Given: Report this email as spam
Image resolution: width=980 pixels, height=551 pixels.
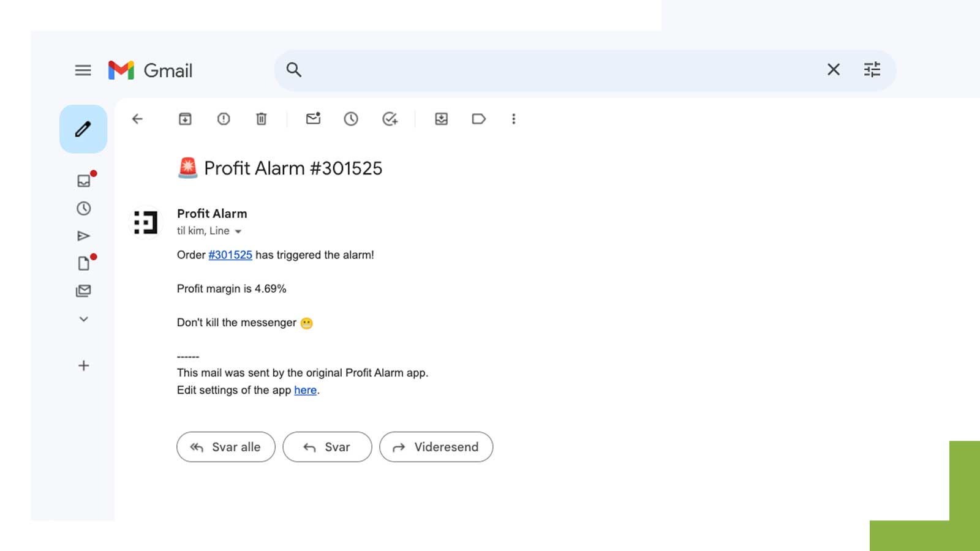Looking at the screenshot, I should tap(224, 119).
